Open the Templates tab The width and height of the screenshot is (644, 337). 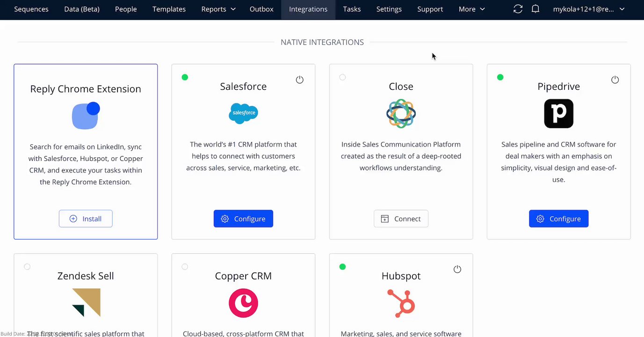[x=169, y=9]
